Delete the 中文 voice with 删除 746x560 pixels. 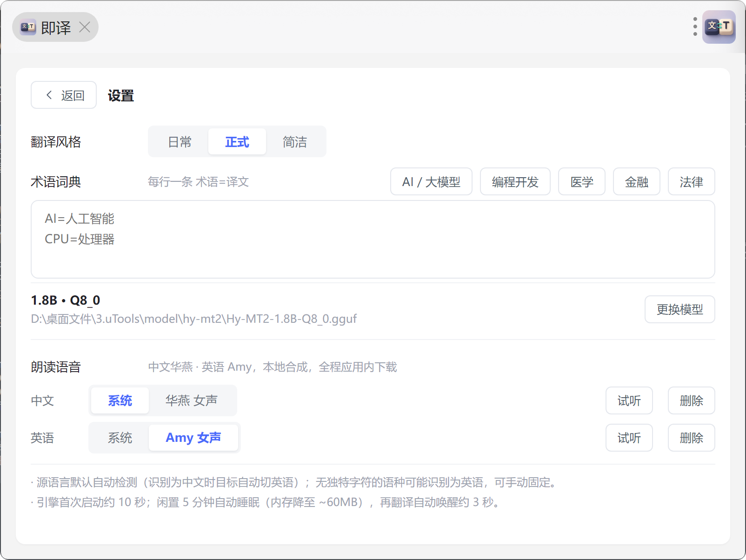pos(692,400)
